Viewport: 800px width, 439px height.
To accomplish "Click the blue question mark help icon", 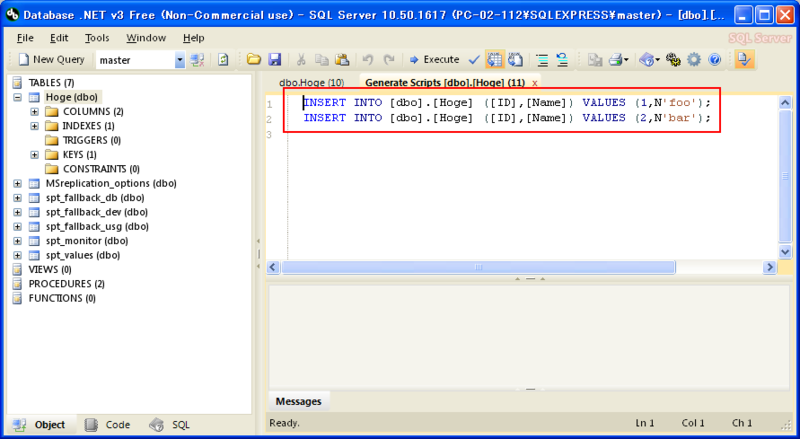I will [715, 60].
